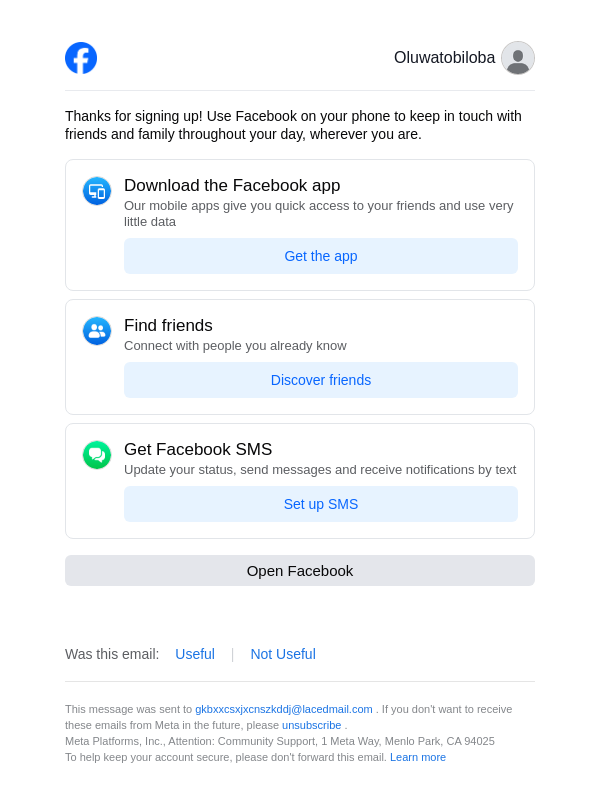Mark this email as Useful
Image resolution: width=600 pixels, height=803 pixels.
tap(195, 654)
